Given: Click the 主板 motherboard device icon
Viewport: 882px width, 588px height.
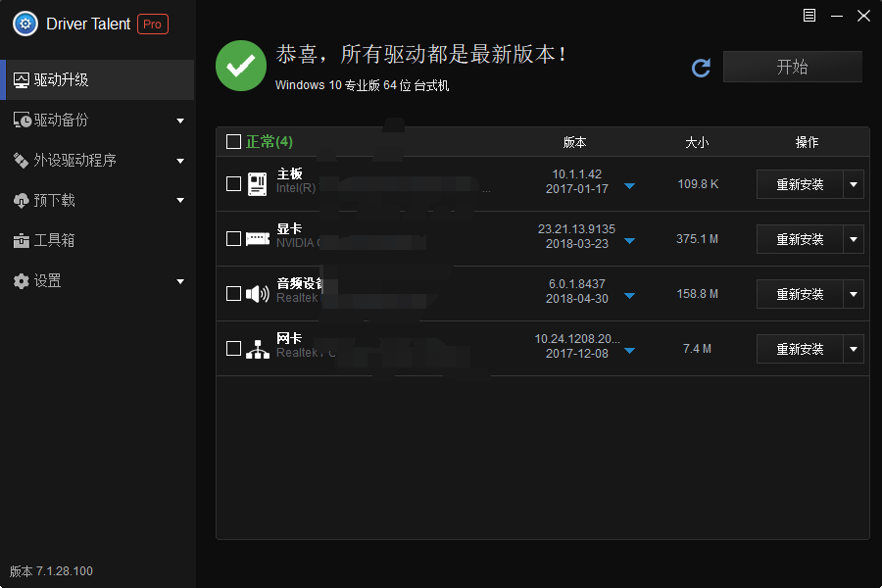Looking at the screenshot, I should tap(257, 184).
